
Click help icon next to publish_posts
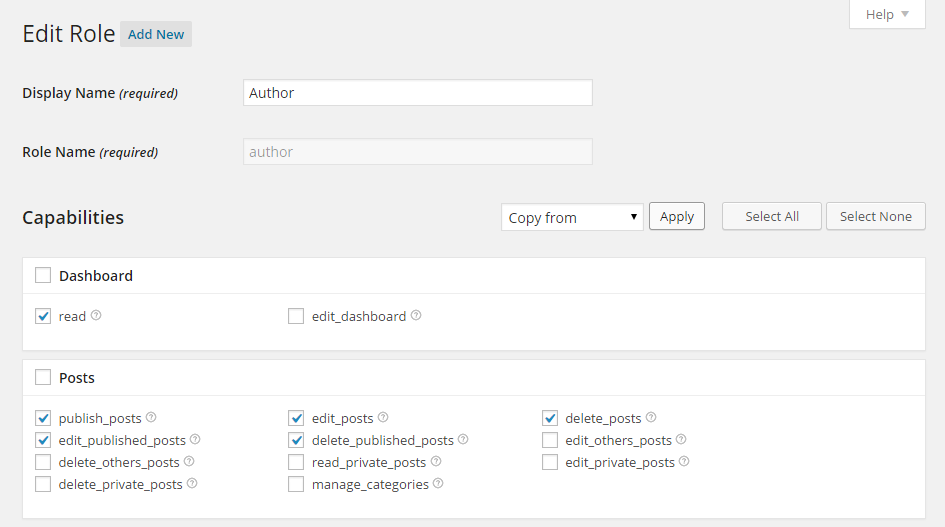(x=151, y=417)
